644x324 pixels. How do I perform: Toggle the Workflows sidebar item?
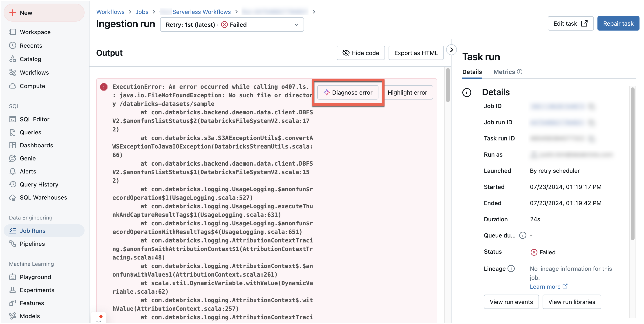[x=34, y=73]
